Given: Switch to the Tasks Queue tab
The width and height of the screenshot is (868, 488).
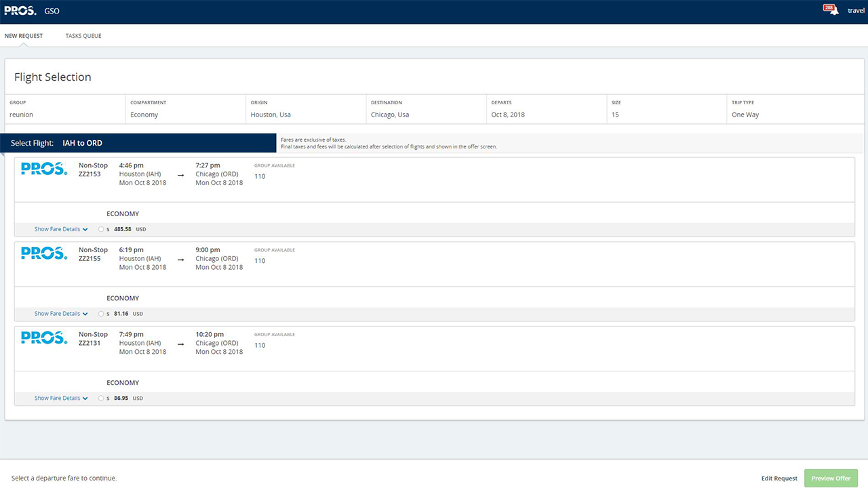Looking at the screenshot, I should pos(83,36).
